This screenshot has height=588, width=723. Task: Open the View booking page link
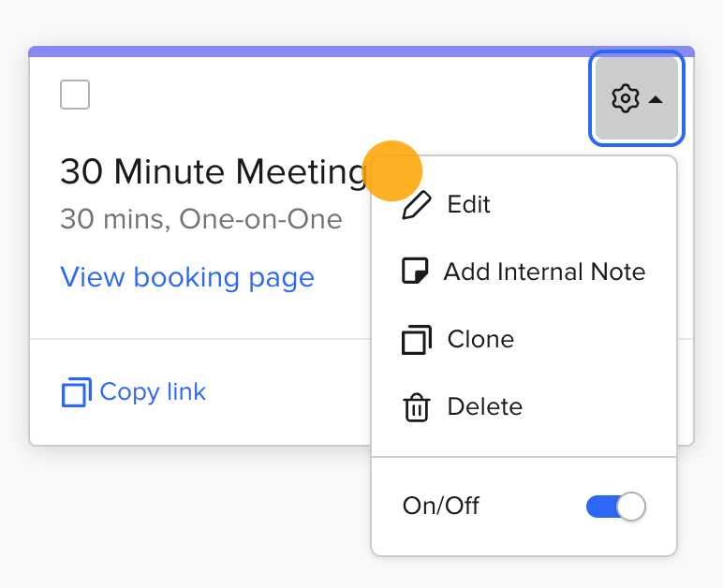coord(187,277)
